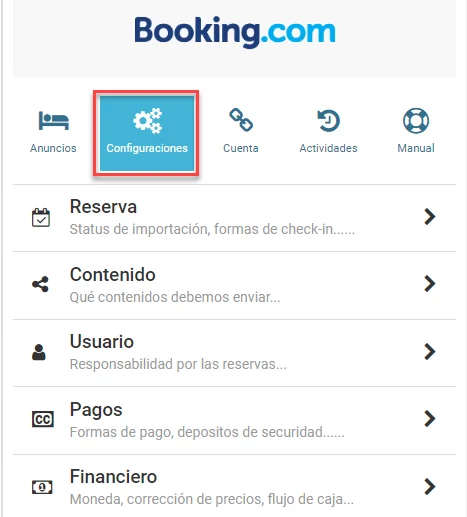Select the Configuraciones gears icon
Screen dimensions: 467x517
147,121
